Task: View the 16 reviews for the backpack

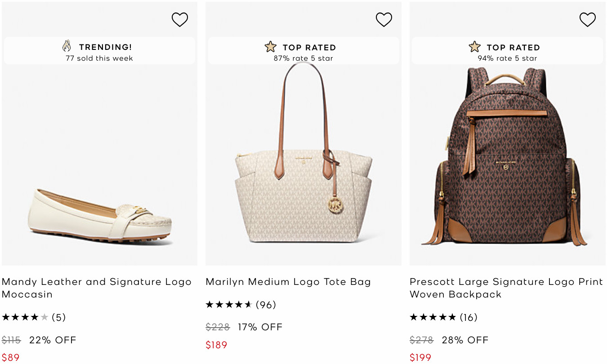Action: [469, 317]
